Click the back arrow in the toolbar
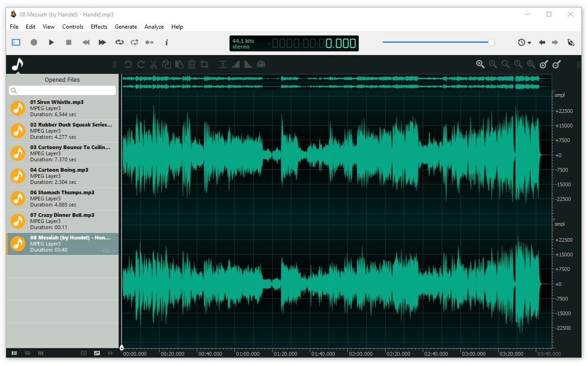The width and height of the screenshot is (588, 366). (x=542, y=42)
